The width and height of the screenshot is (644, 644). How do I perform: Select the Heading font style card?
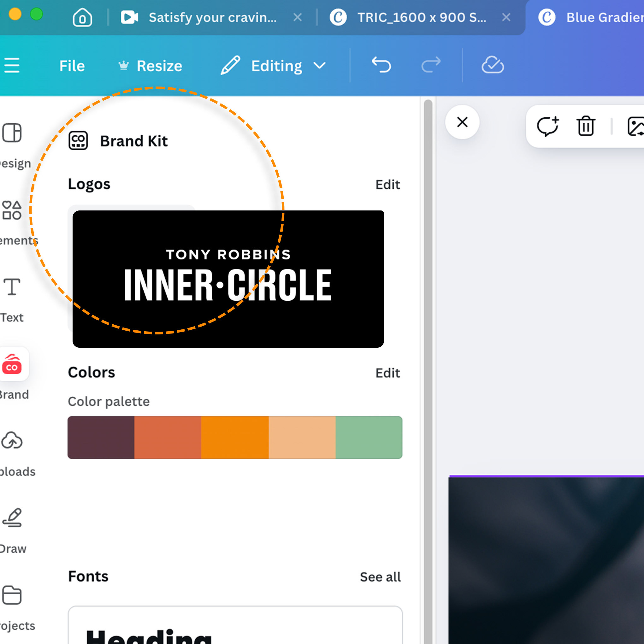(x=235, y=625)
